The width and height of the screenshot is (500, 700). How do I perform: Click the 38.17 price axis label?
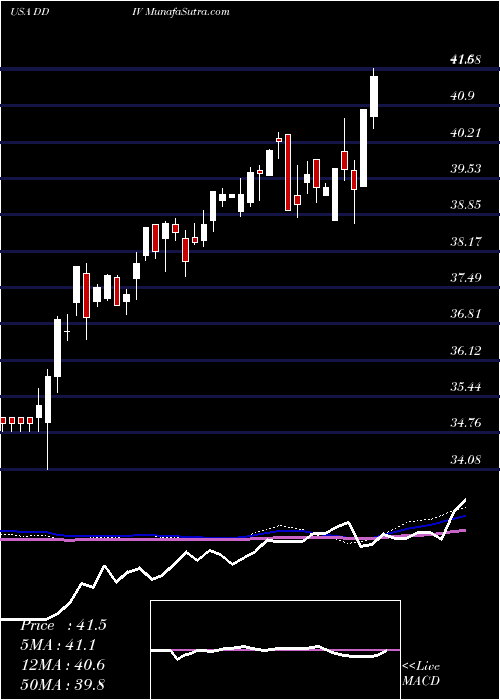[466, 242]
